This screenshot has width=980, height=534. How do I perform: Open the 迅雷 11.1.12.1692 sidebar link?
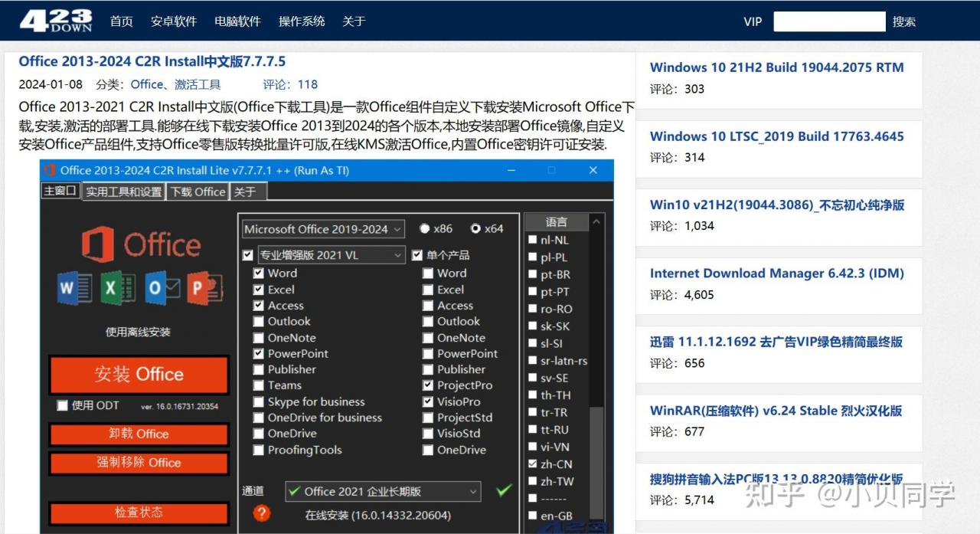[x=776, y=342]
